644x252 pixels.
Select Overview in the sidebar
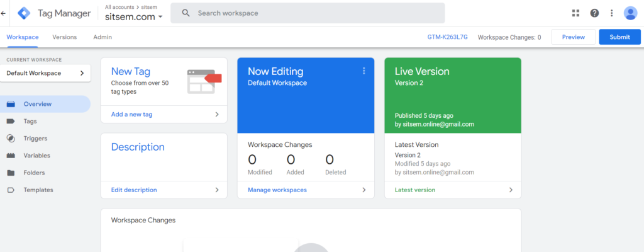[x=45, y=104]
